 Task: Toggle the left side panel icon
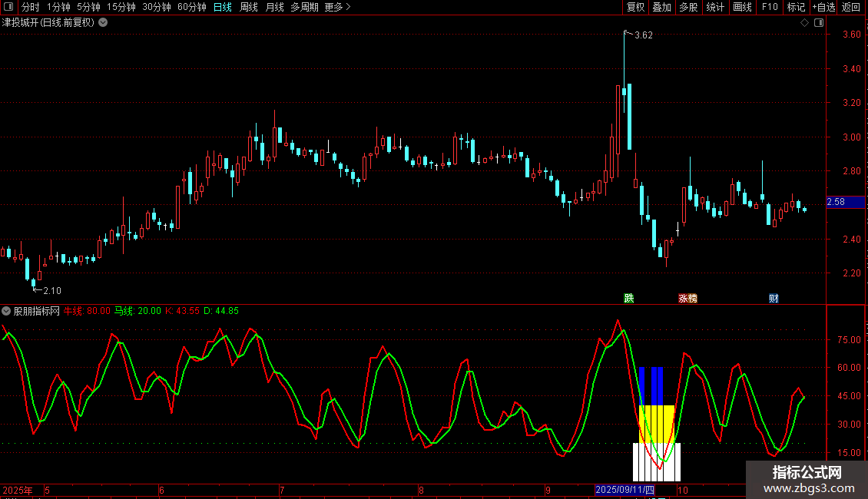[8, 7]
